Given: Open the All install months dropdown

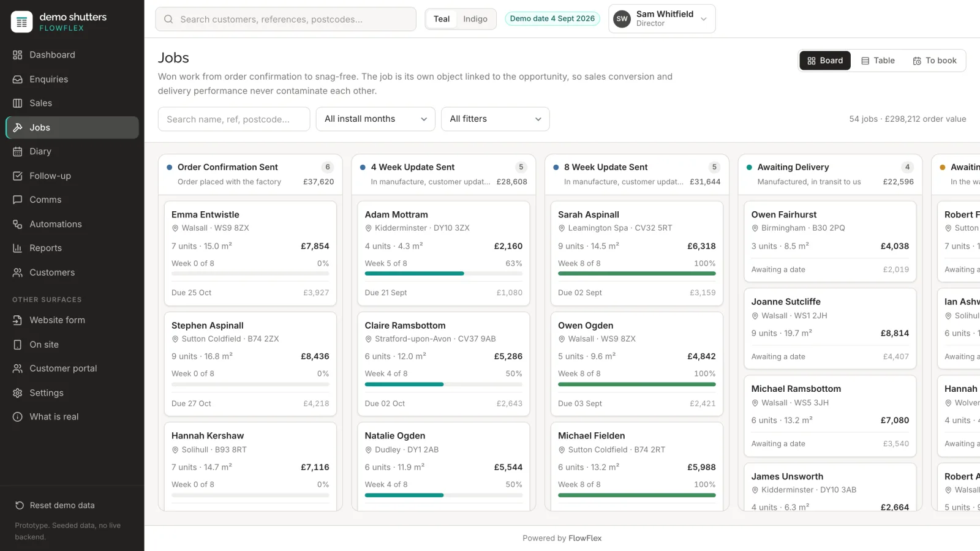Looking at the screenshot, I should (x=375, y=119).
